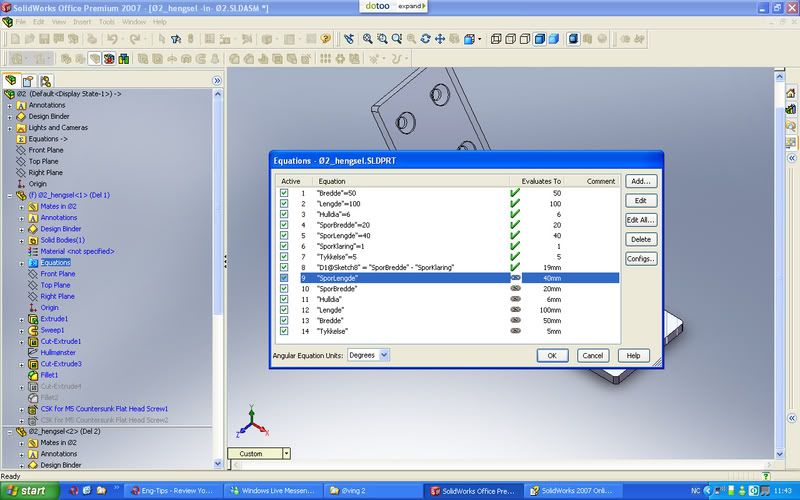Click the Undo icon in the toolbar
The image size is (800, 500).
(113, 39)
